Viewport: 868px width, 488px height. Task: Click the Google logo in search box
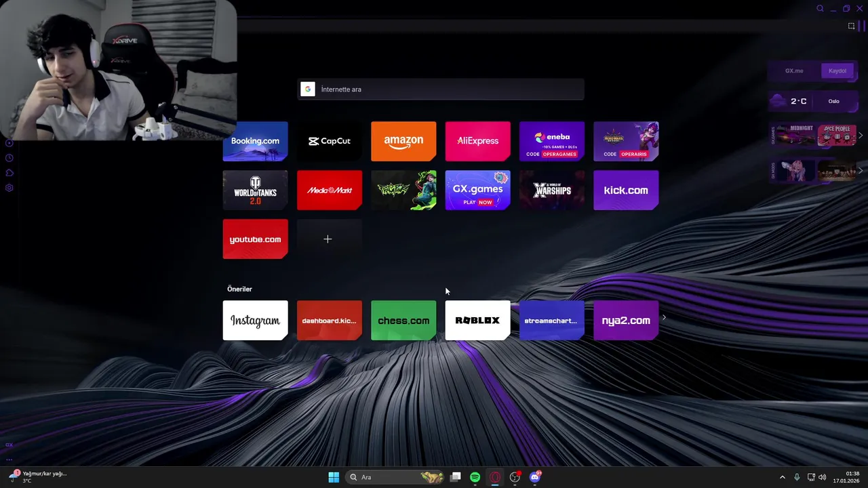[x=308, y=89]
